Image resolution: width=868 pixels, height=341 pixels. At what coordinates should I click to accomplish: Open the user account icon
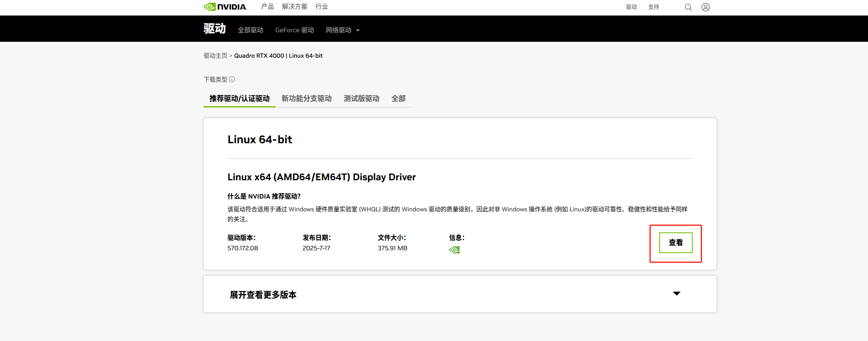tap(706, 7)
